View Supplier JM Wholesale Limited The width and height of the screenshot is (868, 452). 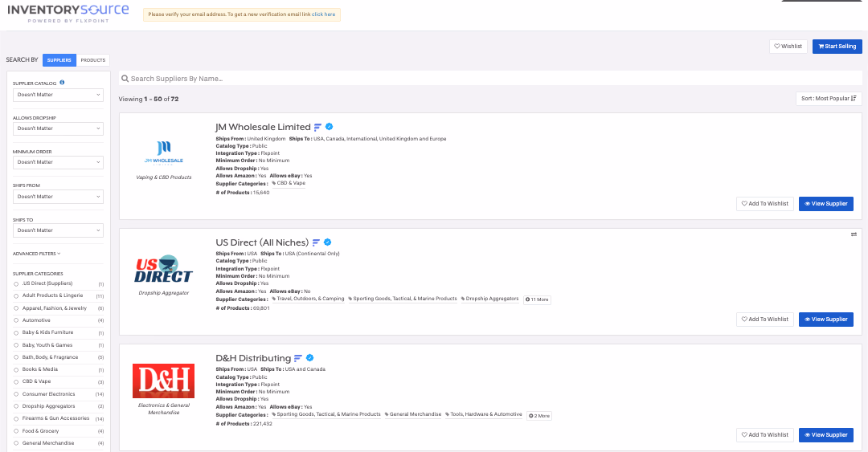[826, 204]
